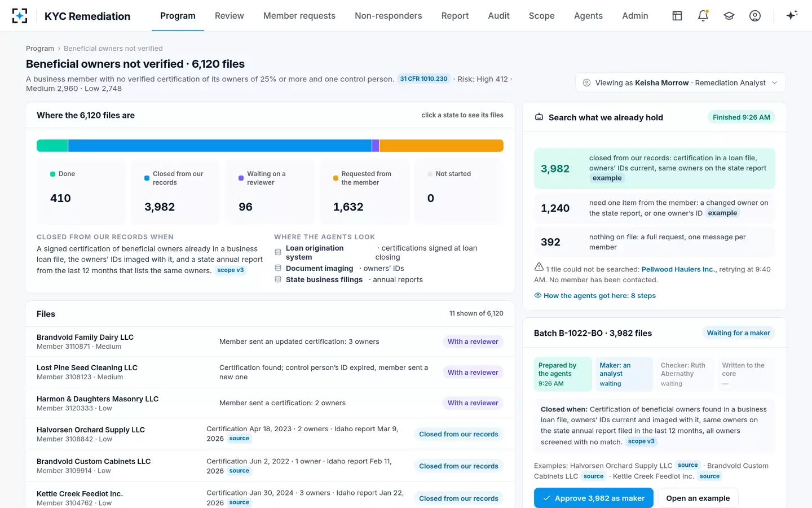The width and height of the screenshot is (812, 508).
Task: Switch to the Review tab
Action: [x=230, y=16]
